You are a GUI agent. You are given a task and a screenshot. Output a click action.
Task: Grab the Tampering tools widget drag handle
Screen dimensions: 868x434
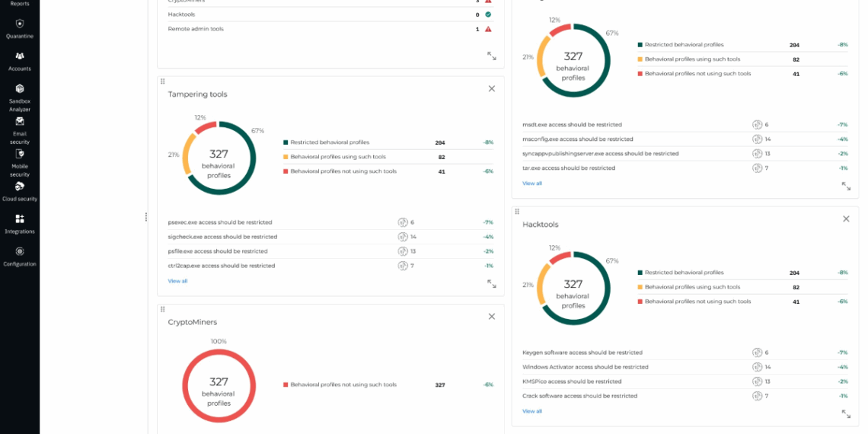(x=162, y=81)
